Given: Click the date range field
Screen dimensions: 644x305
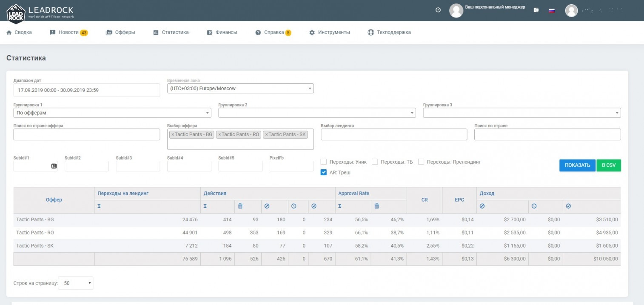Looking at the screenshot, I should [x=86, y=90].
